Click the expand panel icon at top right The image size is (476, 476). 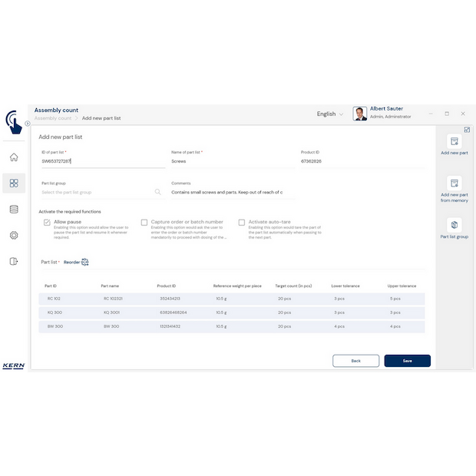(x=467, y=130)
